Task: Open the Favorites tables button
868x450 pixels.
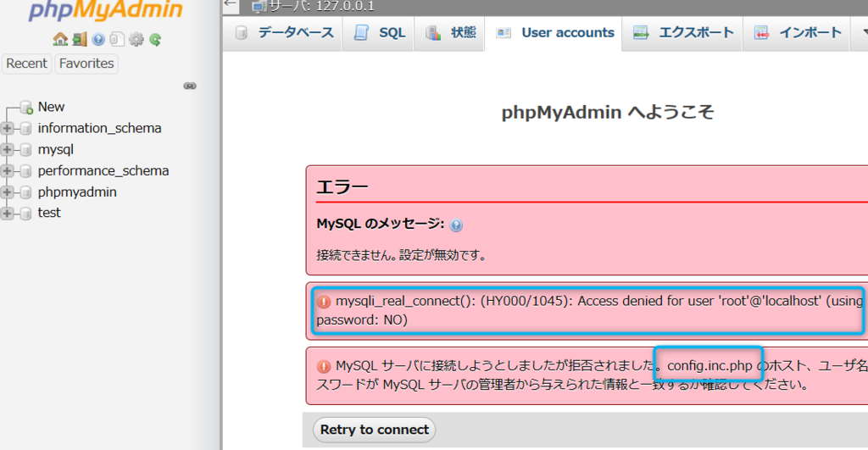Action: click(x=86, y=64)
